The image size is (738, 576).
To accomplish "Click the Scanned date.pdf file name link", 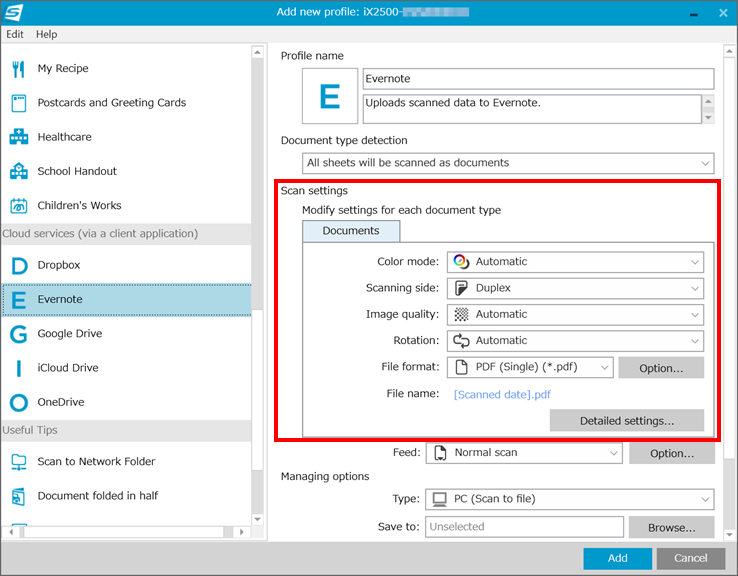I will tap(502, 395).
